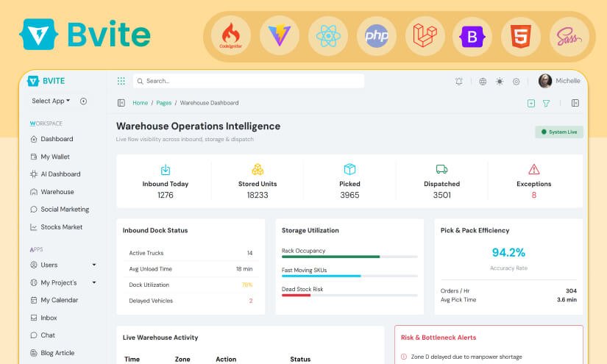Open the settings gear icon
607x364 pixels.
(516, 81)
